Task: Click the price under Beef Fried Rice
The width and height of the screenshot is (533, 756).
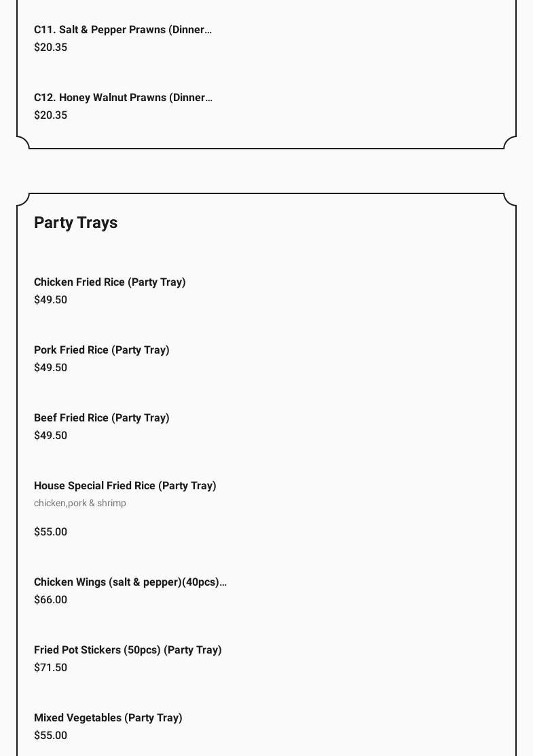Action: tap(51, 436)
